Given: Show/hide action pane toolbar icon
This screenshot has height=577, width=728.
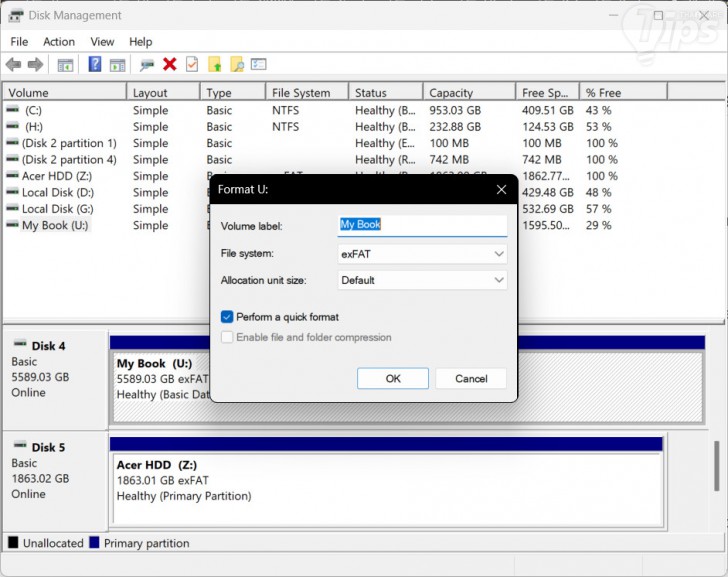Looking at the screenshot, I should 117,65.
